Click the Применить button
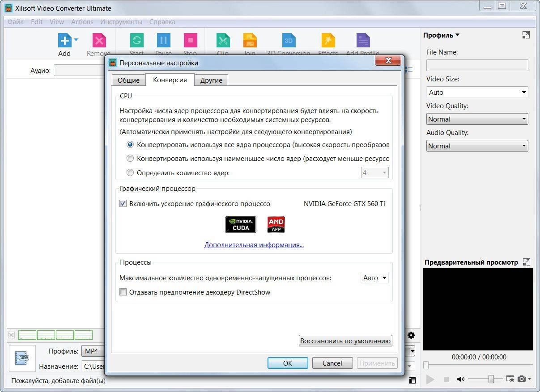The image size is (540, 392). click(x=377, y=363)
